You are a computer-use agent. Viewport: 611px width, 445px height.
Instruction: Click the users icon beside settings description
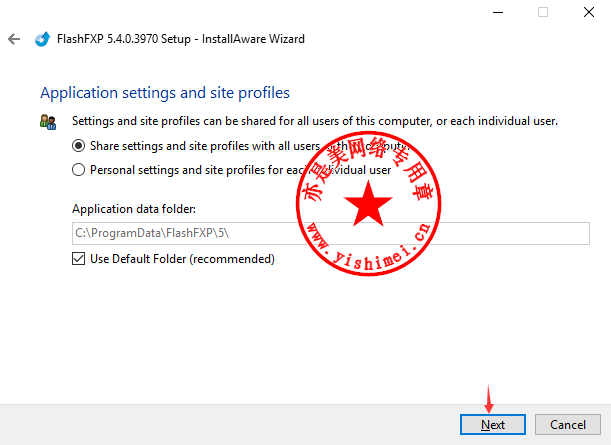[48, 122]
